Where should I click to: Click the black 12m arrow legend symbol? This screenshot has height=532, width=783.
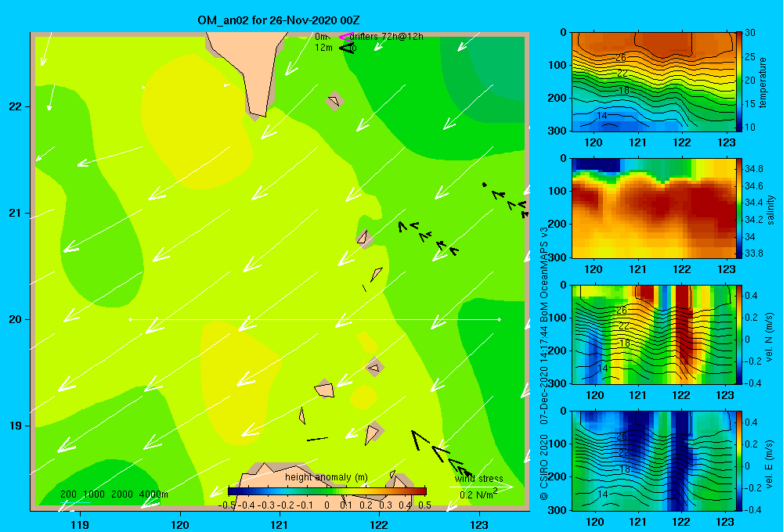(x=346, y=48)
